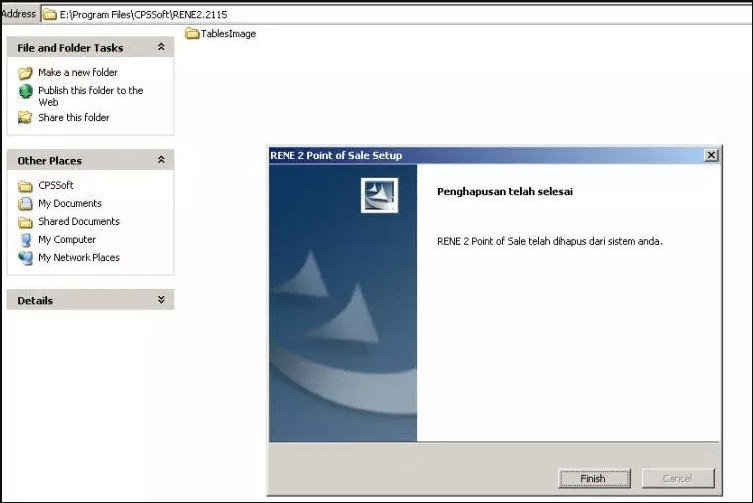
Task: Close the RENE 2 Point of Sale Setup dialog
Action: tap(711, 155)
